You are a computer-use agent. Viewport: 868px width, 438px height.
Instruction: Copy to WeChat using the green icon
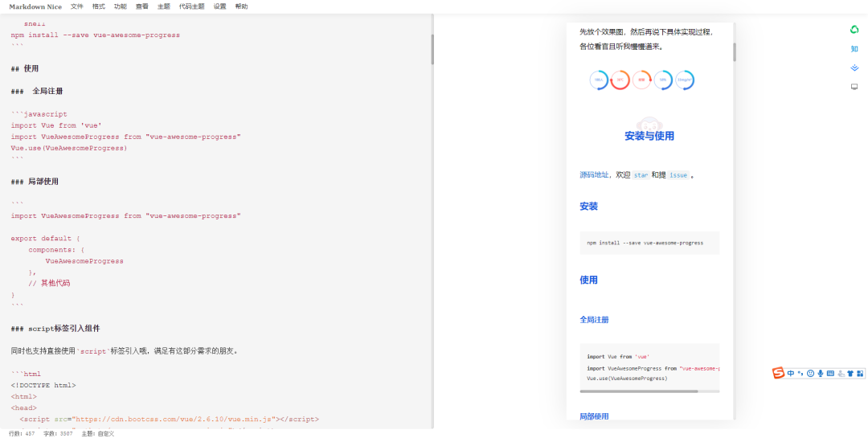click(854, 30)
